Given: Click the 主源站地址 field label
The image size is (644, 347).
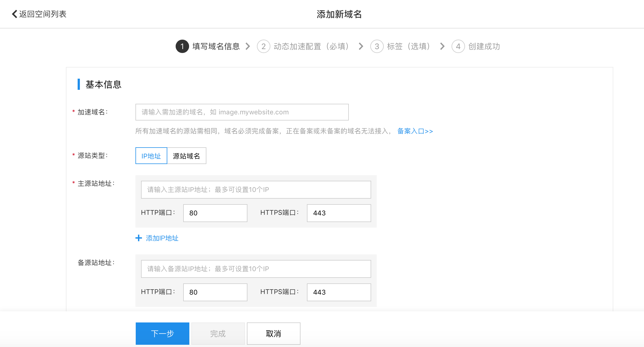Looking at the screenshot, I should (x=96, y=184).
